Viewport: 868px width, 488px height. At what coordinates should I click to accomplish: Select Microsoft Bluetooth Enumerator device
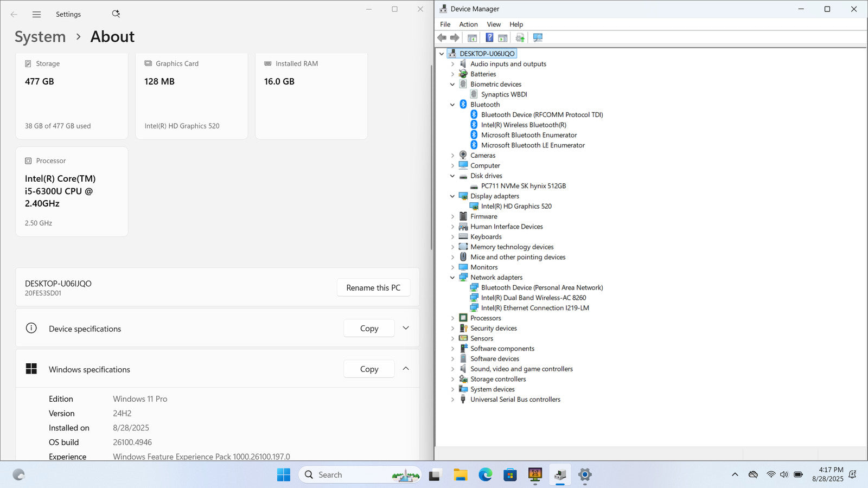click(529, 135)
